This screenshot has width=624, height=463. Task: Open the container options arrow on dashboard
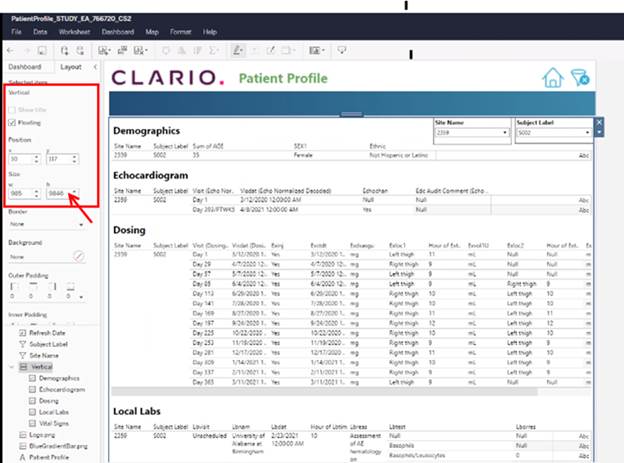point(599,132)
